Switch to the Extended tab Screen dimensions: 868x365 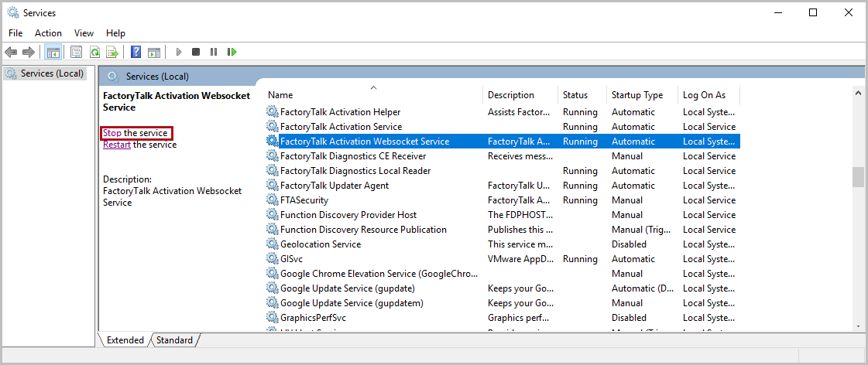[125, 340]
